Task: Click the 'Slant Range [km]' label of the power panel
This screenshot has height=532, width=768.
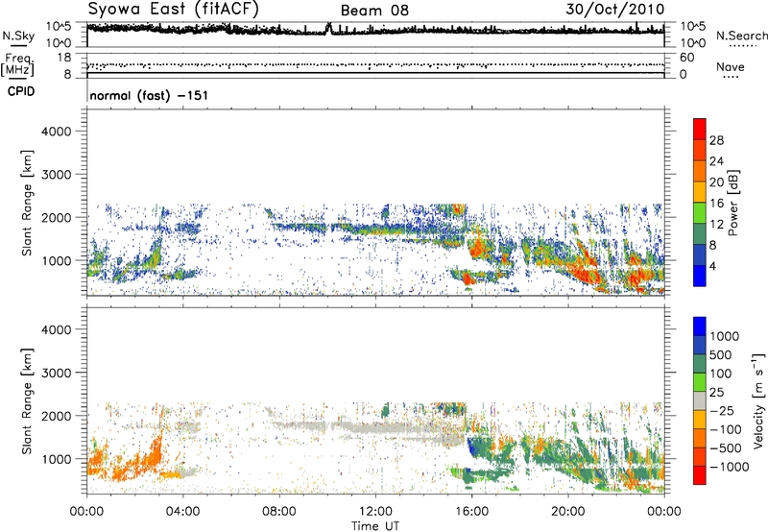Action: tap(27, 203)
